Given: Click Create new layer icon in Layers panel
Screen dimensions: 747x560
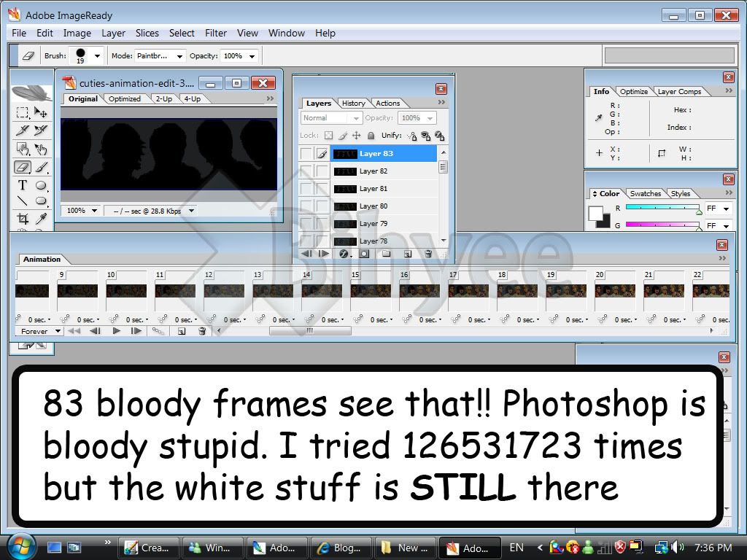Looking at the screenshot, I should [x=407, y=254].
